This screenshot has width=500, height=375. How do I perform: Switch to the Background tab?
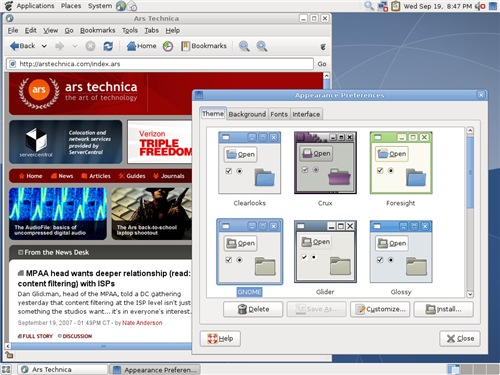pos(247,114)
